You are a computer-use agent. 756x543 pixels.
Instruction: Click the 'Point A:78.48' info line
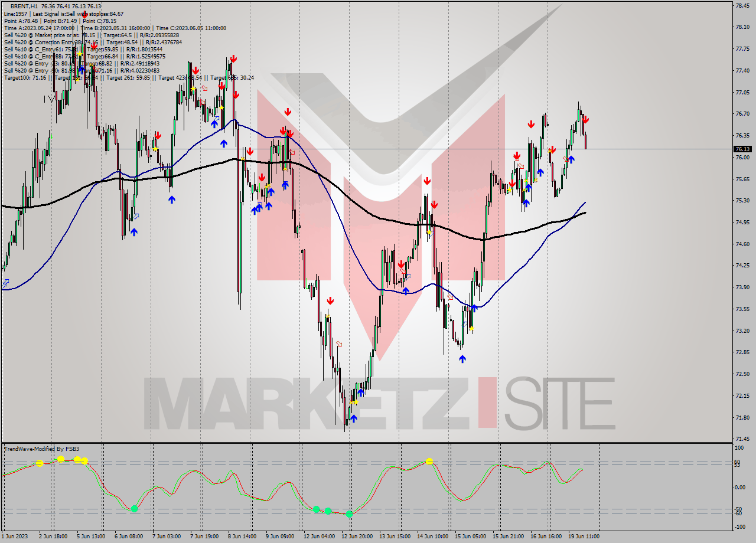click(x=60, y=21)
